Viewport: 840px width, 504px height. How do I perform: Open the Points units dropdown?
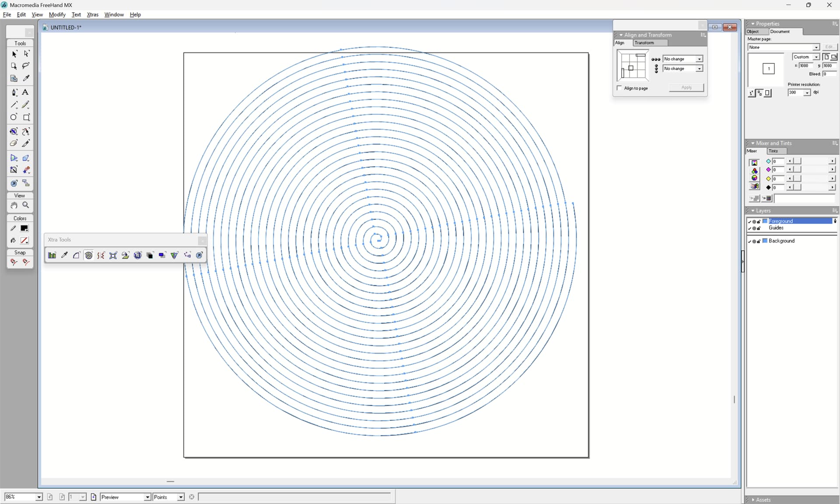point(181,497)
